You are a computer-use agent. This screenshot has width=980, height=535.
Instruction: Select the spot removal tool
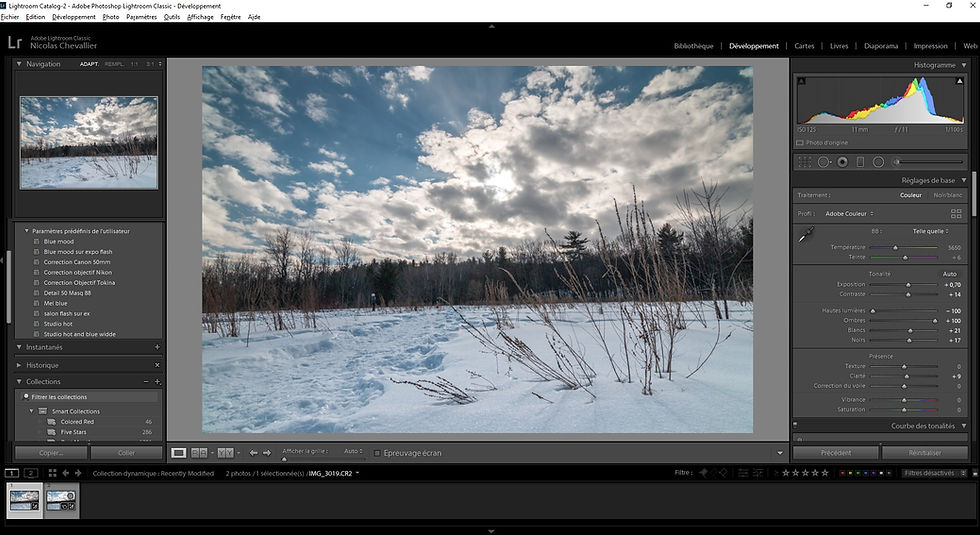point(824,162)
